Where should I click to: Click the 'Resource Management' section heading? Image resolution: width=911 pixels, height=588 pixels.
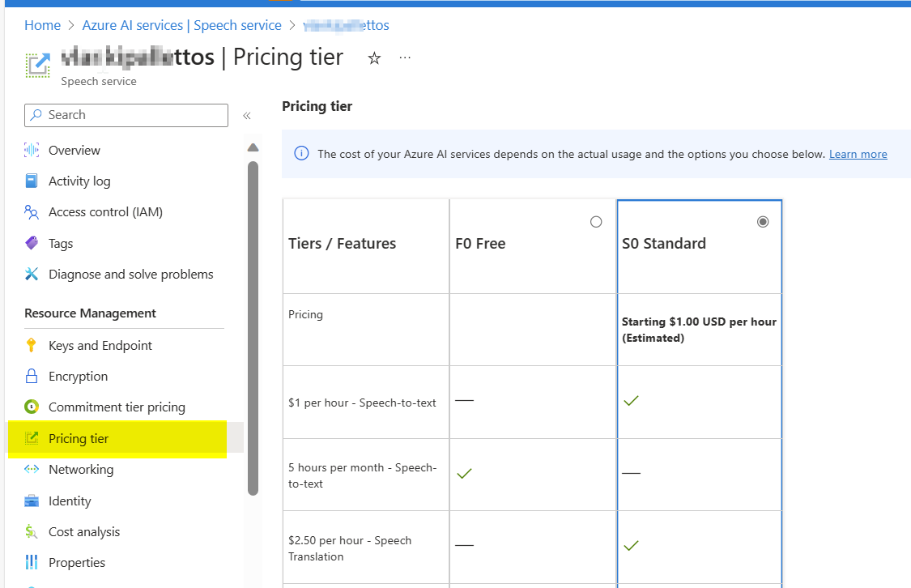tap(90, 313)
